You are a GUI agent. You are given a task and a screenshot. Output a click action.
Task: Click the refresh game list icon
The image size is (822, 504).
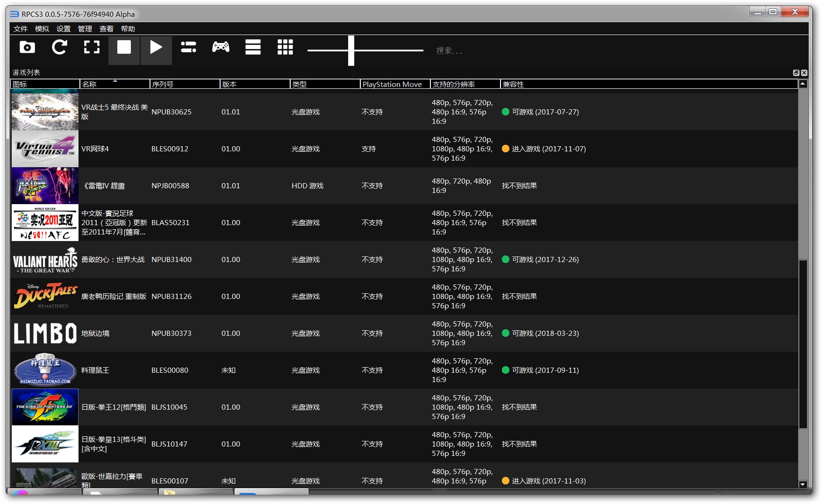coord(59,47)
